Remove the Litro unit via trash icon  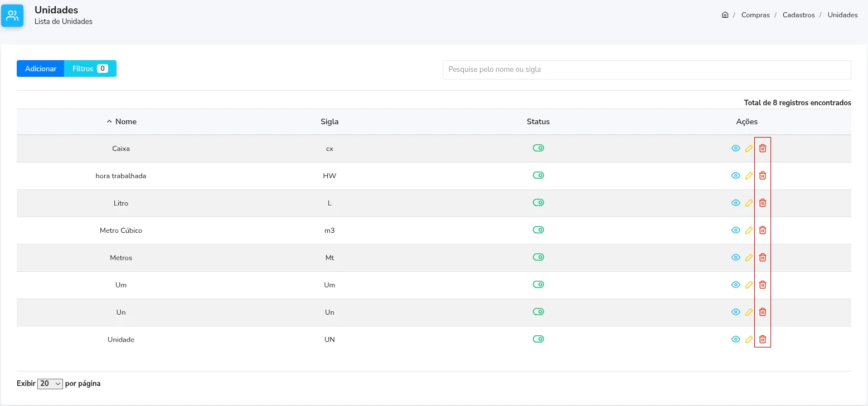click(x=763, y=203)
